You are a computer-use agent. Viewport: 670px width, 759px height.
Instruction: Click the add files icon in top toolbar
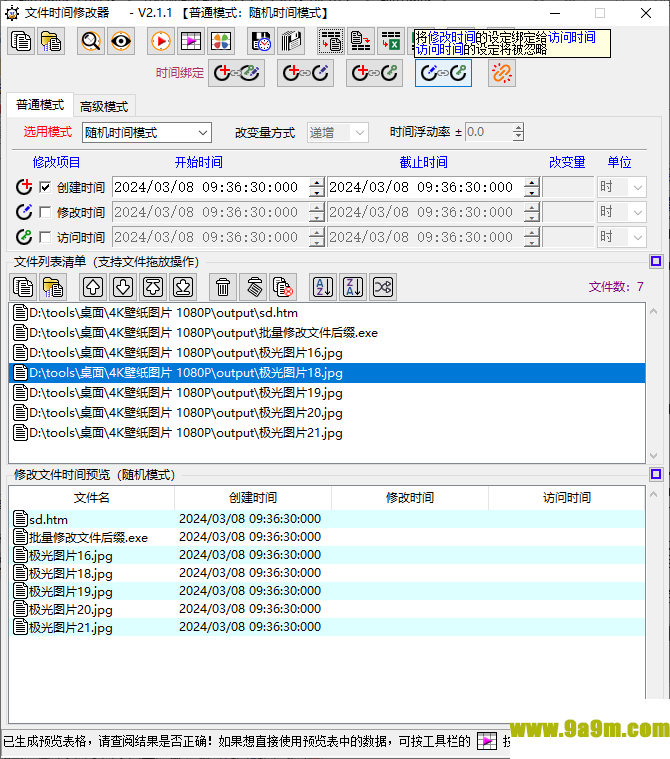[21, 41]
